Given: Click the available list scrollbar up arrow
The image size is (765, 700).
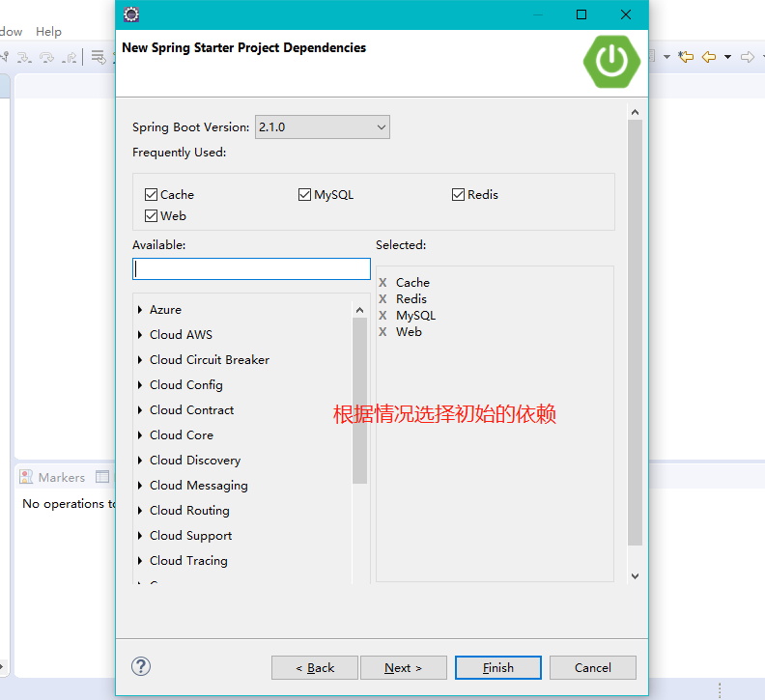Looking at the screenshot, I should point(359,310).
